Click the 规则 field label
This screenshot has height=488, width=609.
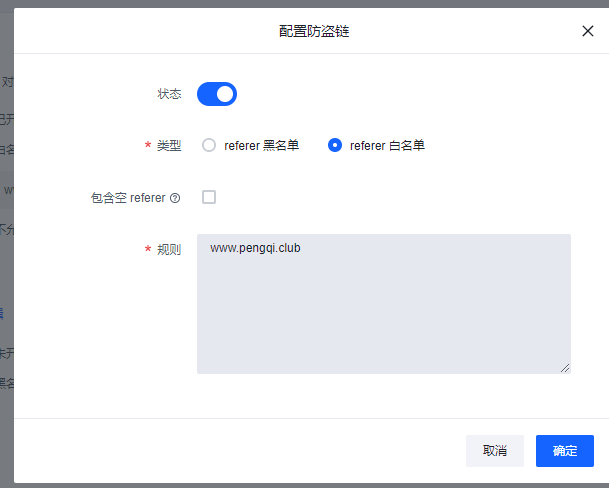tap(169, 249)
